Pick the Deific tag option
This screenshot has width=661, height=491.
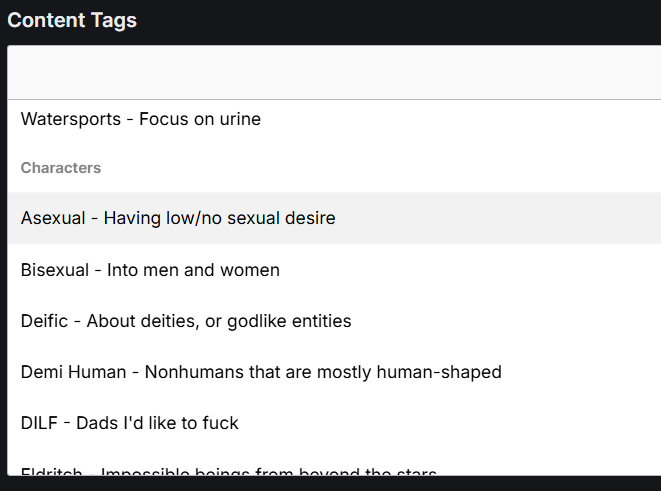coord(186,321)
